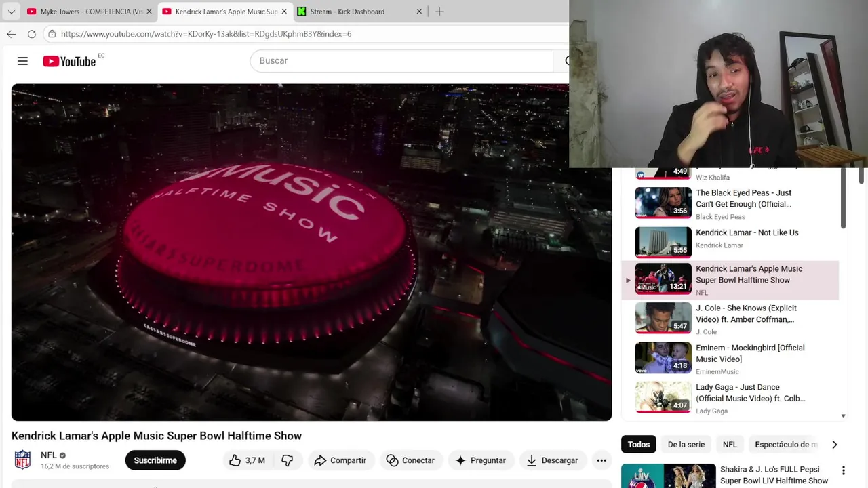Click the video title heading text
868x488 pixels.
[157, 436]
